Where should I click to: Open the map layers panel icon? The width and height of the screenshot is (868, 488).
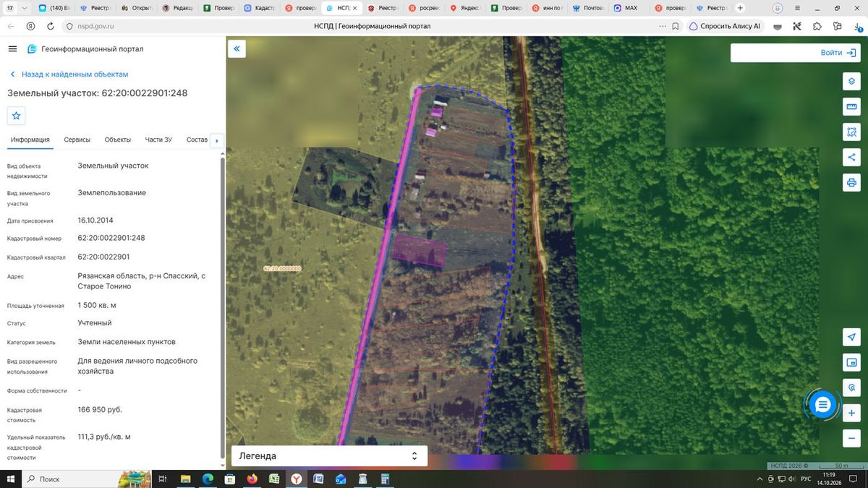[x=851, y=81]
